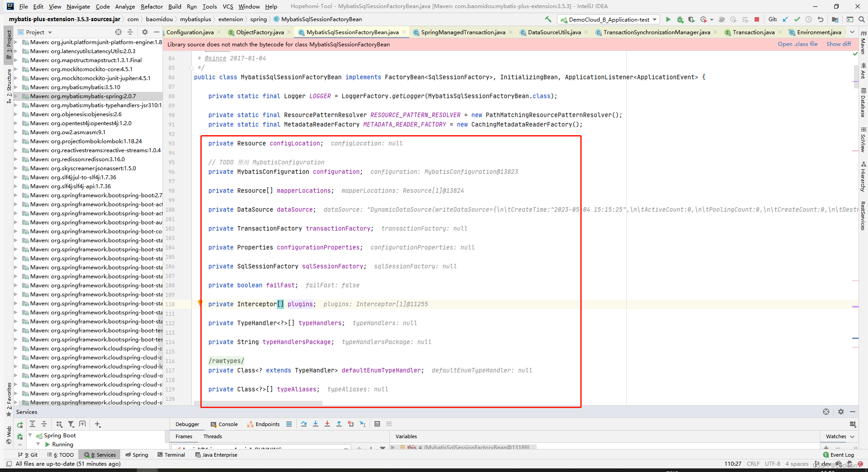Revert changes with Git rollback arrow
This screenshot has width=868, height=472.
pos(820,19)
